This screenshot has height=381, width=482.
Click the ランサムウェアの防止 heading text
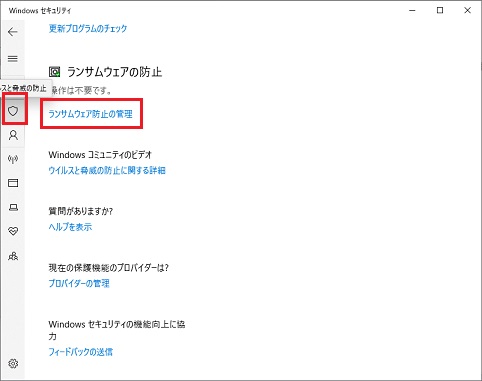tap(115, 72)
